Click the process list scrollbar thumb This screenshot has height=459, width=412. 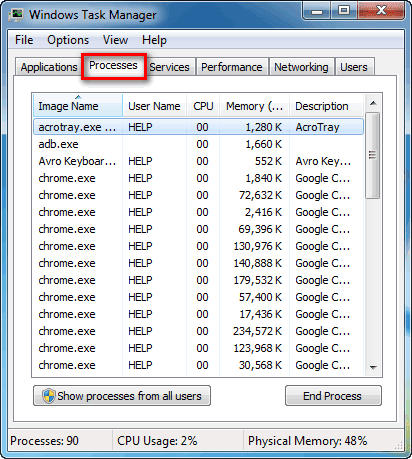click(373, 155)
